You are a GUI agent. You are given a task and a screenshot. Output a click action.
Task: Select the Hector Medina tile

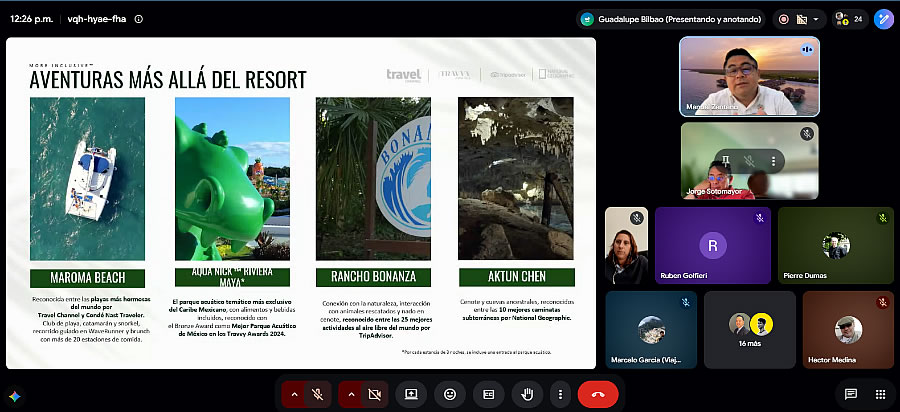848,330
